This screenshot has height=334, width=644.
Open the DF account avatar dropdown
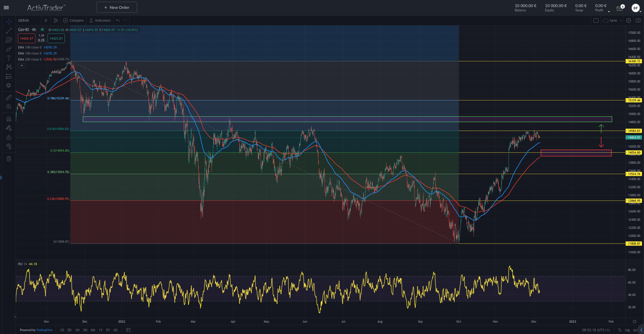pyautogui.click(x=636, y=8)
